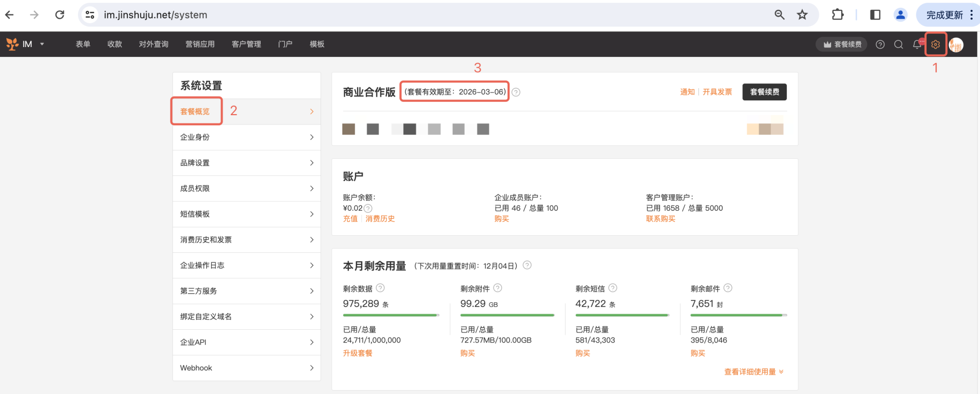Click 购买 under 剩余附件
Viewport: 980px width, 394px height.
point(467,353)
